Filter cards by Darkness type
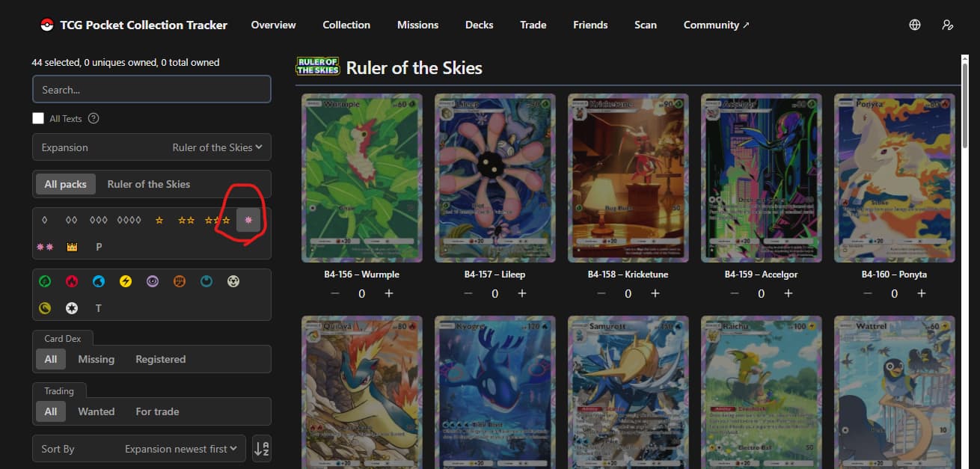The width and height of the screenshot is (980, 469). [206, 281]
